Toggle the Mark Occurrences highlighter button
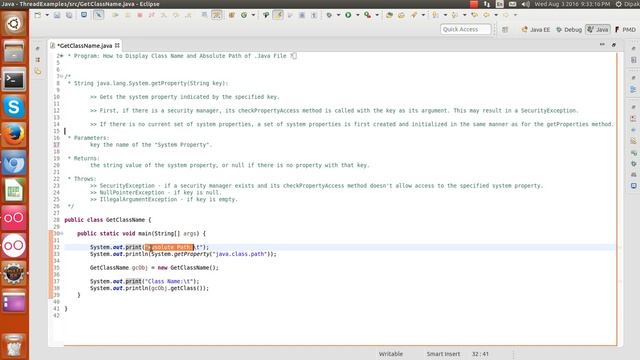This screenshot has height=360, width=640. [278, 15]
